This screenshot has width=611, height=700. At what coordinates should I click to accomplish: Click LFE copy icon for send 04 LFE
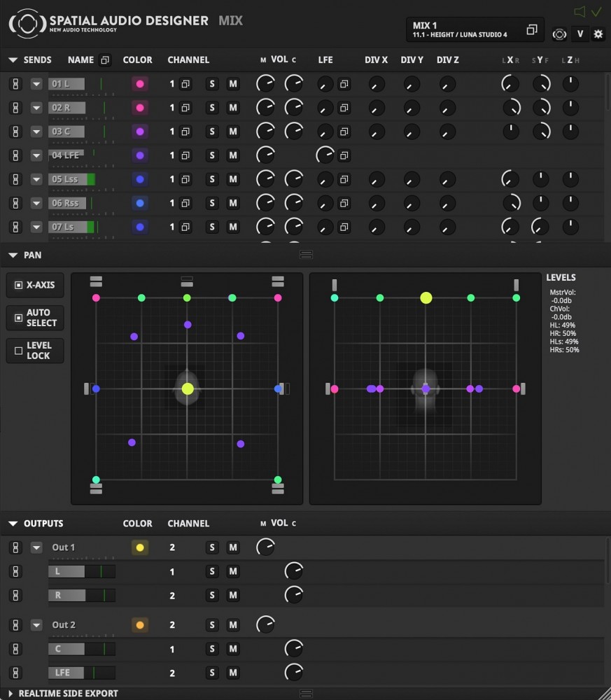click(344, 155)
